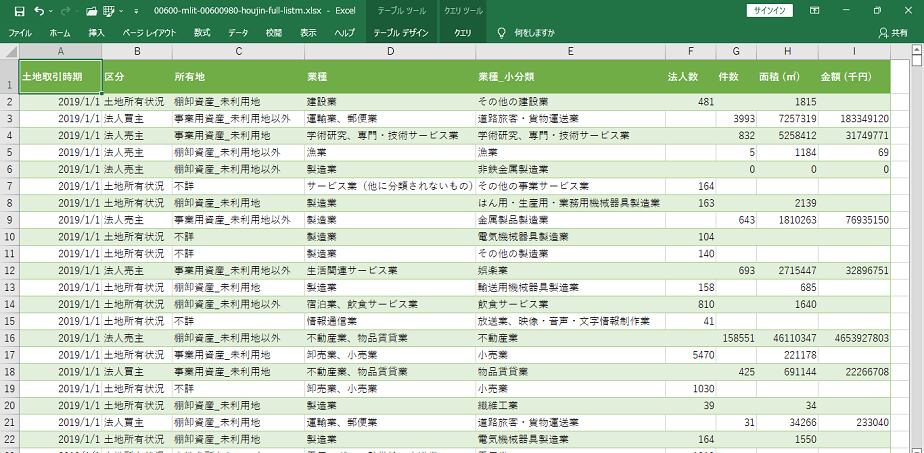Screen dimensions: 924x453
Task: Open the Undo history dropdown arrow
Action: pos(51,11)
